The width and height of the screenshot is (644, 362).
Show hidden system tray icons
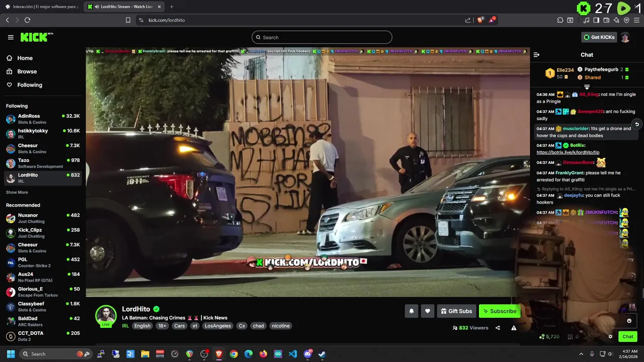click(581, 354)
